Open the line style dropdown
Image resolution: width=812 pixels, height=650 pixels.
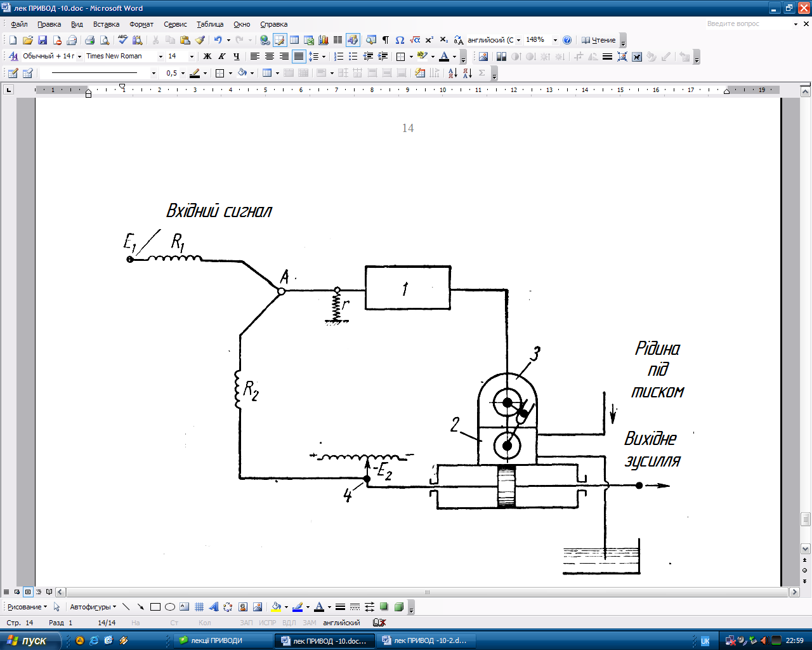(153, 73)
